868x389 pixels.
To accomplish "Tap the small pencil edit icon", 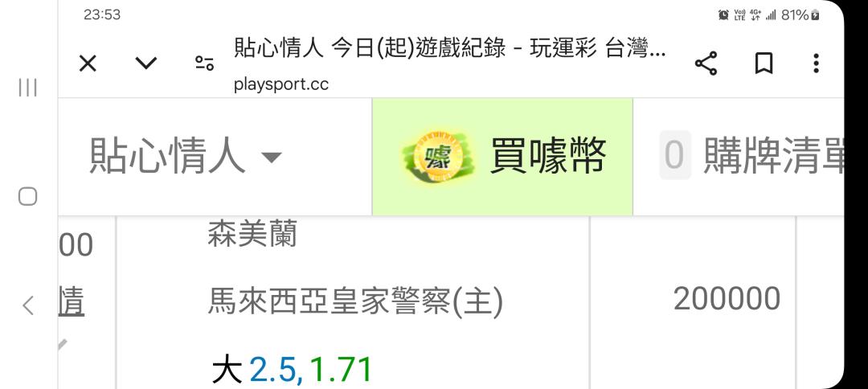I will click(62, 344).
